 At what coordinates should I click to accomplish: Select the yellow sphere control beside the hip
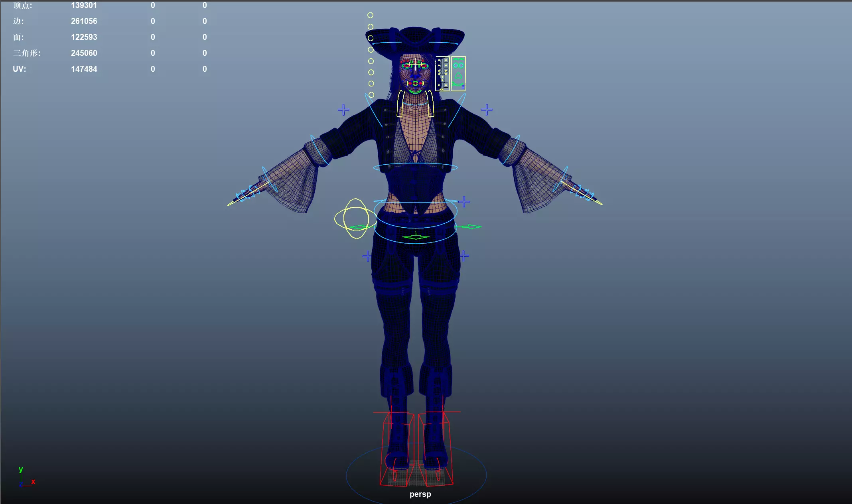click(x=356, y=219)
